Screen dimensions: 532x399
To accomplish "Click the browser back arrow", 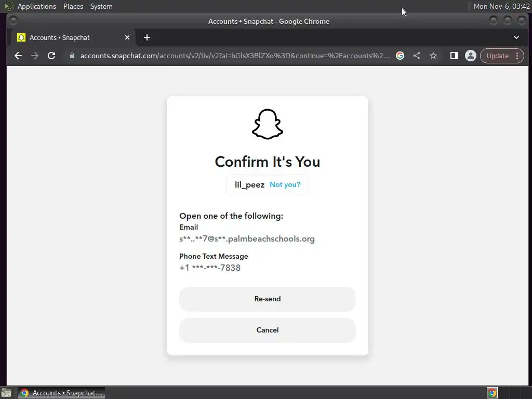I will (18, 56).
